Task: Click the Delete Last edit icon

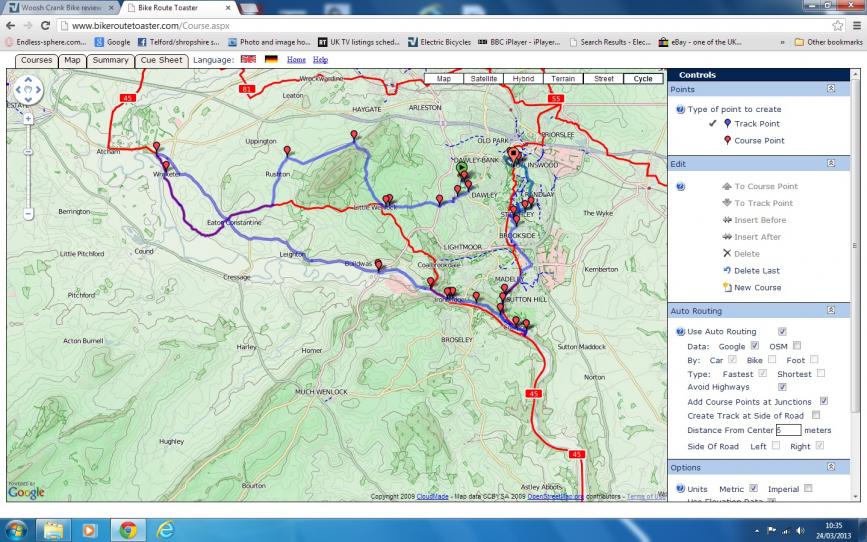Action: pos(727,270)
